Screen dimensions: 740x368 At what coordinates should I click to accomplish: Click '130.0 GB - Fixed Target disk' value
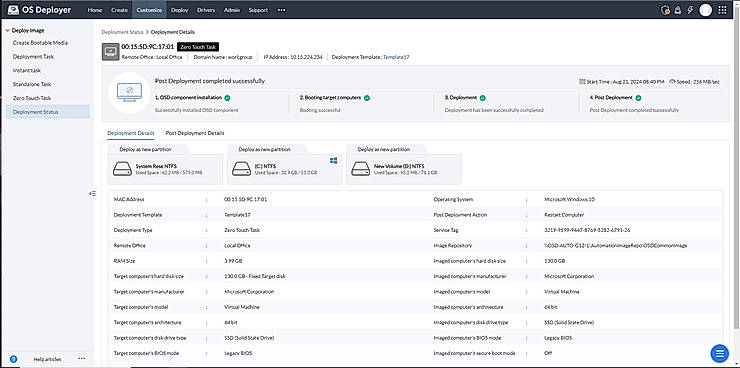(255, 276)
